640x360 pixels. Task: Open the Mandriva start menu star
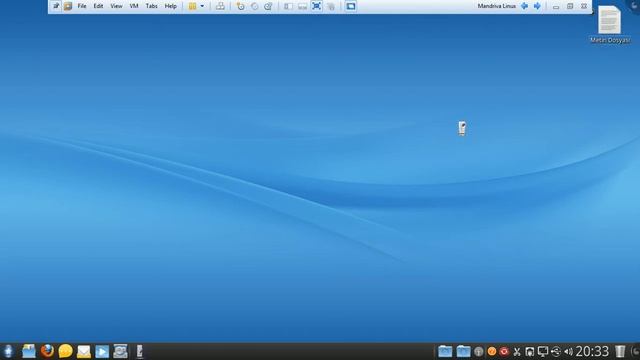point(8,351)
